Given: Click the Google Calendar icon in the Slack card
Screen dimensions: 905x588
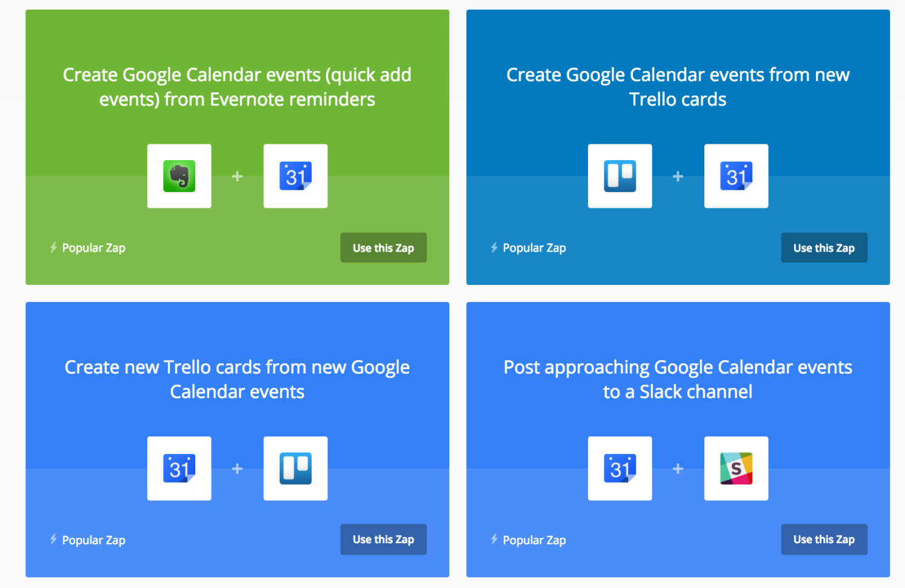Looking at the screenshot, I should pyautogui.click(x=619, y=469).
